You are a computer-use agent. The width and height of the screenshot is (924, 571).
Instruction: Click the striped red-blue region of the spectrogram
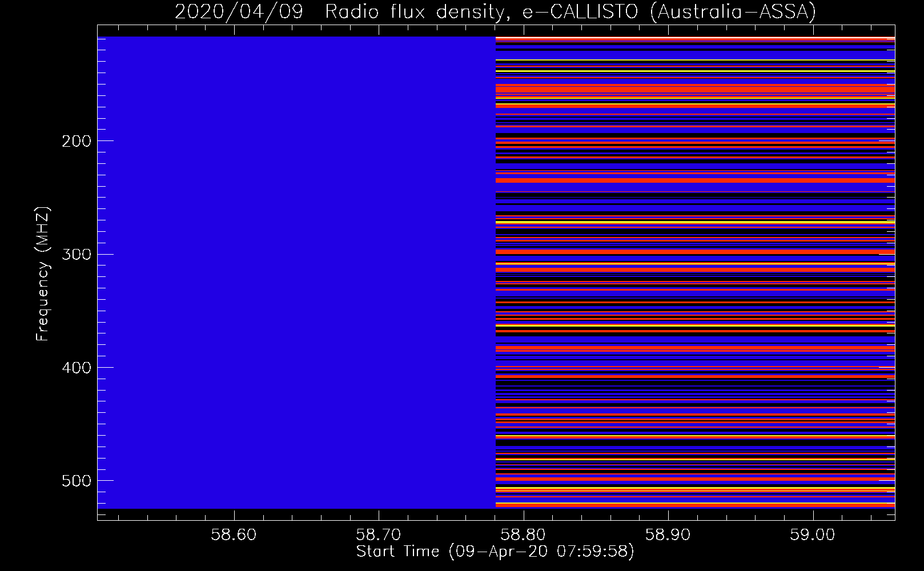[695, 272]
